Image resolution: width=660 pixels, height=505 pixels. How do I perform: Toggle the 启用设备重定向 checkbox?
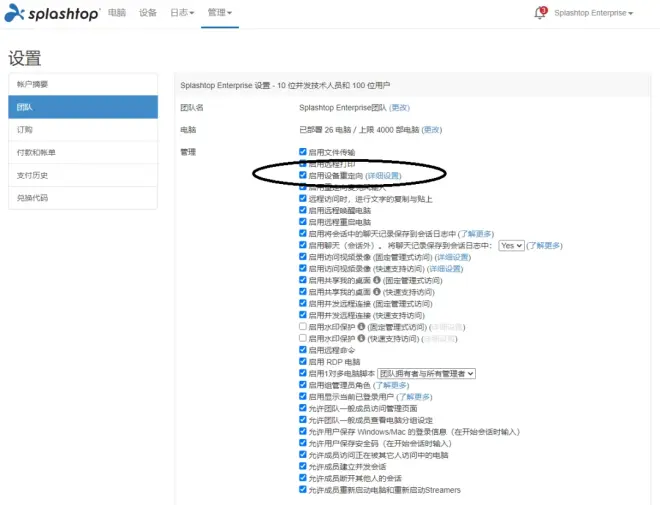tap(303, 175)
